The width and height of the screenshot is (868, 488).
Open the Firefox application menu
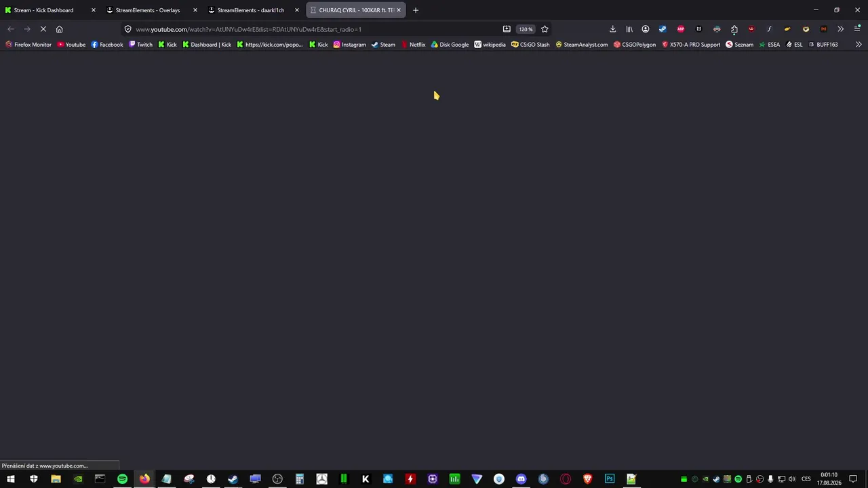point(857,29)
